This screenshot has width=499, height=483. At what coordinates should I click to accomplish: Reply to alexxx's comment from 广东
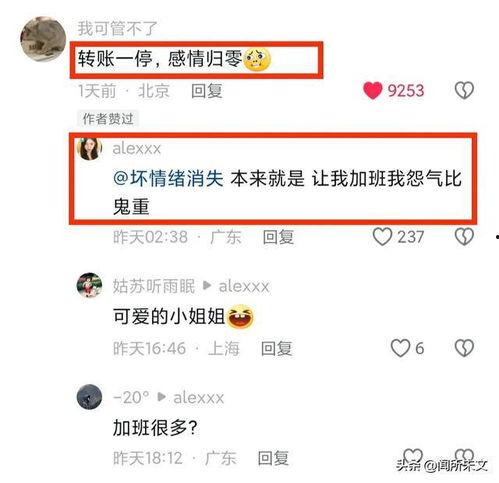[x=278, y=237]
